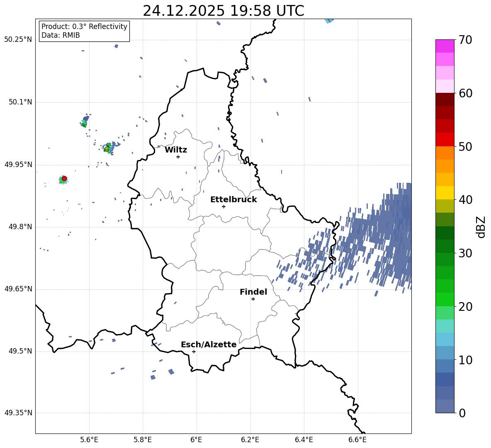Click the red radar site dot
The width and height of the screenshot is (491, 448).
(64, 178)
